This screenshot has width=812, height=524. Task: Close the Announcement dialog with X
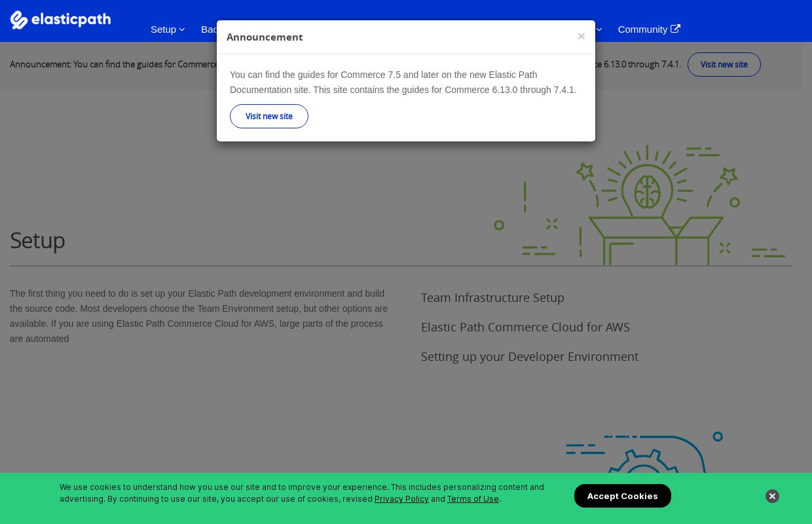click(581, 37)
